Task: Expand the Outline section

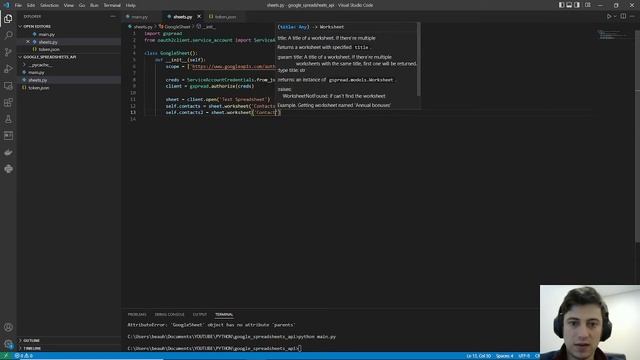Action: click(31, 340)
